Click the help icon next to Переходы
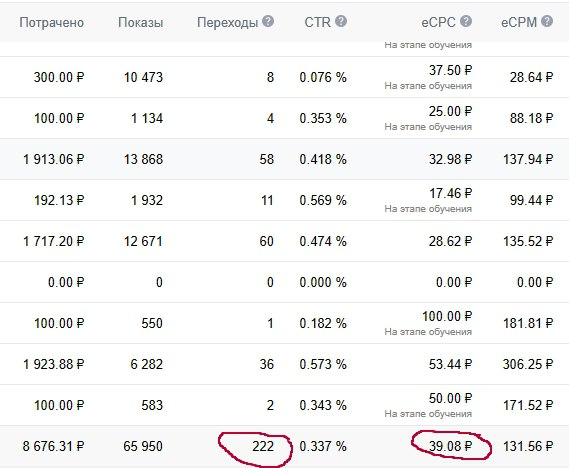The image size is (569, 468). click(x=268, y=21)
